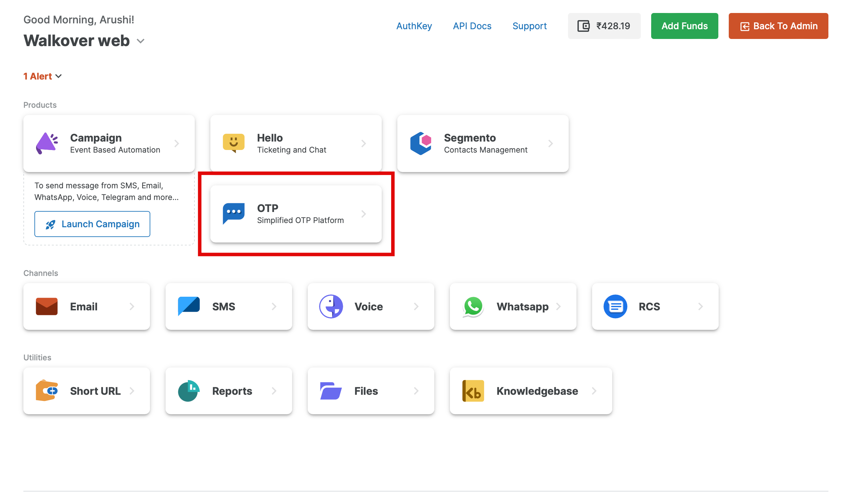Click chevron on the OTP card
This screenshot has width=868, height=498.
click(364, 214)
